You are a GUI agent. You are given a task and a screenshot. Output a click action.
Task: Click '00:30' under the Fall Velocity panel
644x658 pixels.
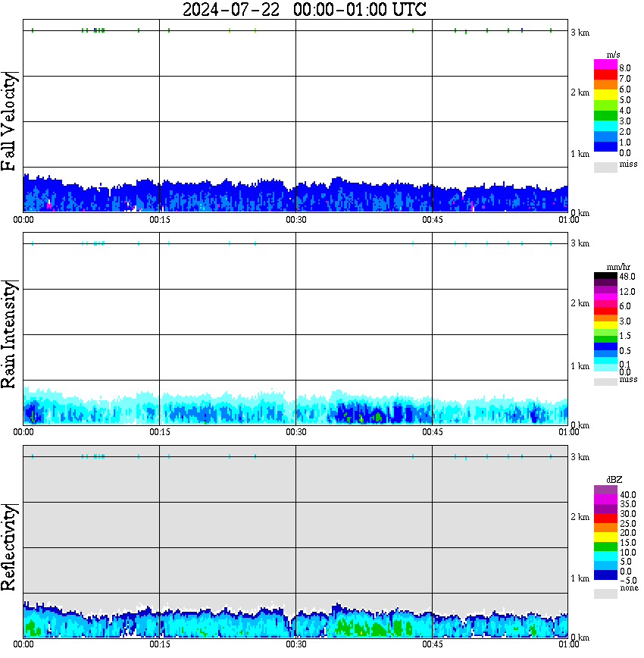pos(296,220)
